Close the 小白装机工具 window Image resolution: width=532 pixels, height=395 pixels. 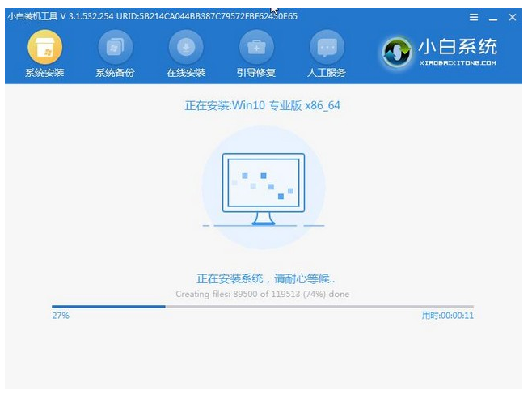(x=513, y=17)
